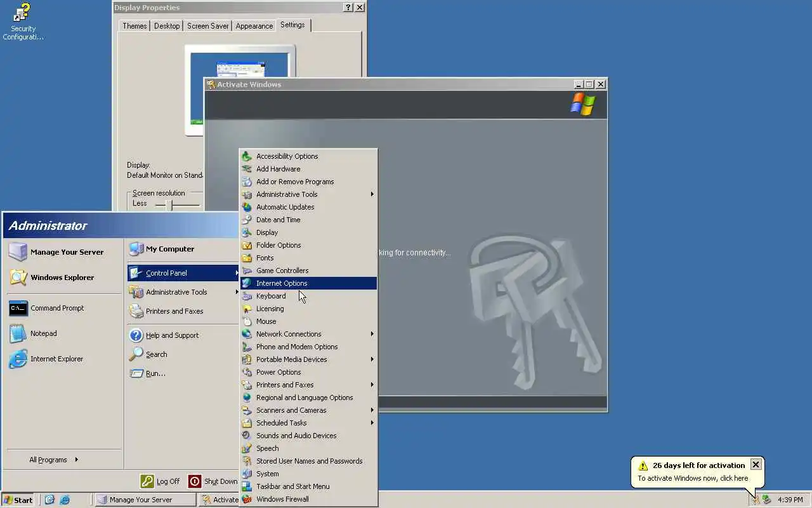This screenshot has height=508, width=812.
Task: Expand the Network Connections submenu arrow
Action: [372, 334]
